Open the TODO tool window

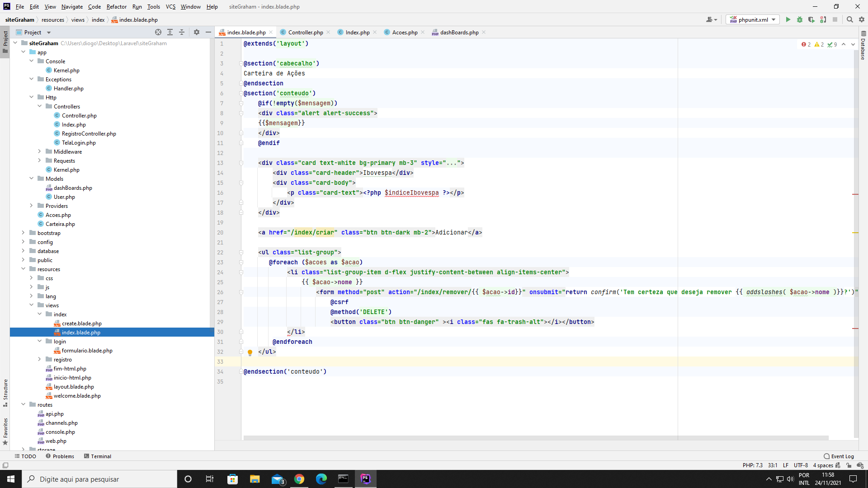click(25, 456)
